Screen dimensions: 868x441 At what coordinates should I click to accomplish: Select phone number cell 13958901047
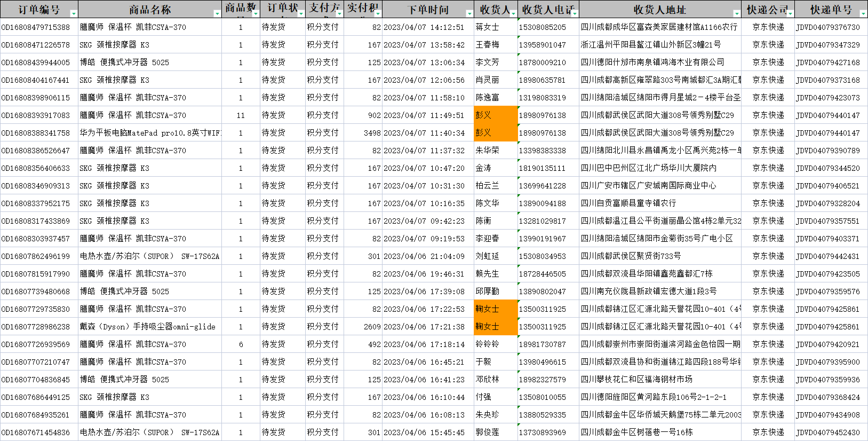coord(548,44)
